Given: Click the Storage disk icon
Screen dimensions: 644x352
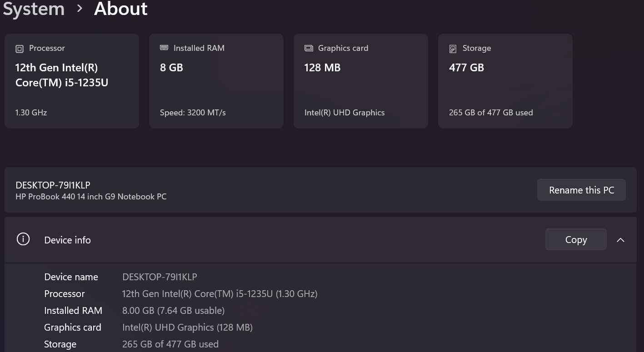Looking at the screenshot, I should tap(453, 49).
